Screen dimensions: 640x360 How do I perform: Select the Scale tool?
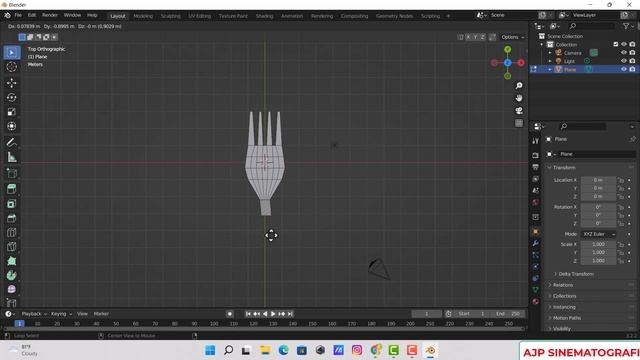tap(11, 112)
